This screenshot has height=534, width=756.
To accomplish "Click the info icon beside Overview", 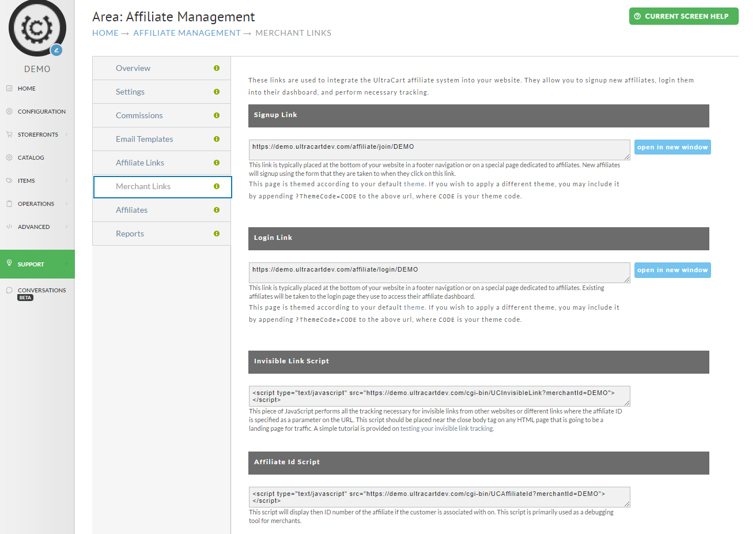I will click(217, 68).
